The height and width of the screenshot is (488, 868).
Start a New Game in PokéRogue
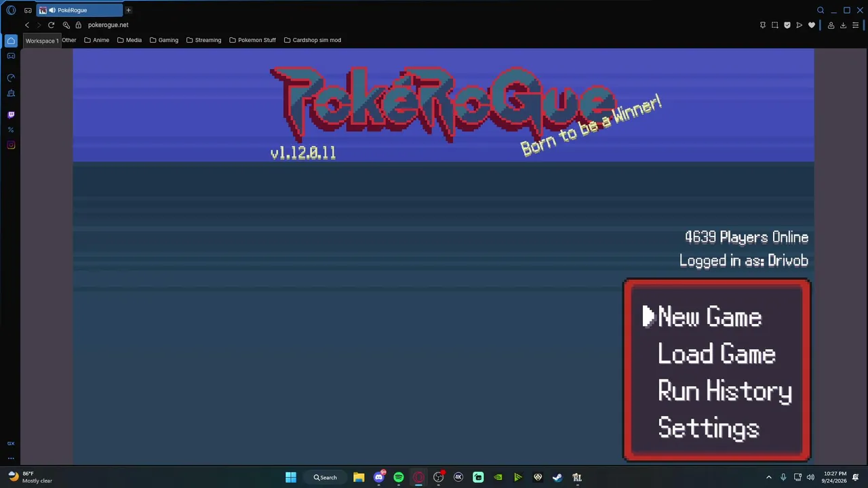click(710, 317)
